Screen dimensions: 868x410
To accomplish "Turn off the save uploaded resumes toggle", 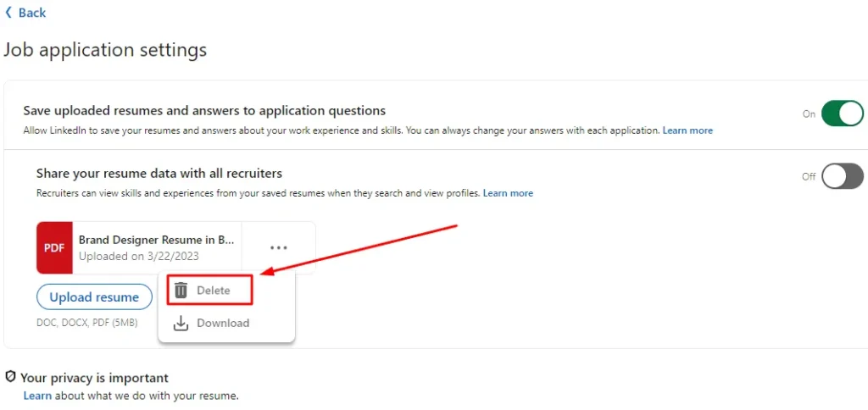I will 841,114.
